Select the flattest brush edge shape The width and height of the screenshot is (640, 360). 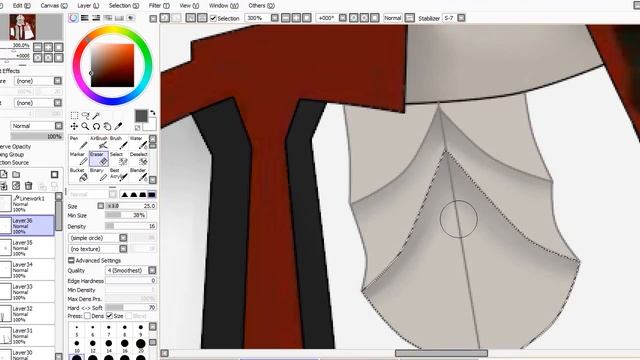(x=151, y=195)
